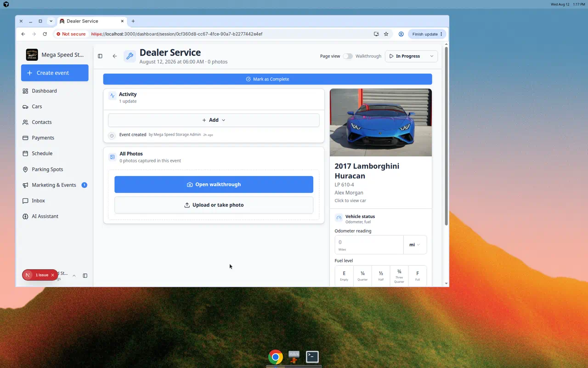The image size is (588, 368).
Task: Click the clock icon beside Event created
Action: pos(112,135)
